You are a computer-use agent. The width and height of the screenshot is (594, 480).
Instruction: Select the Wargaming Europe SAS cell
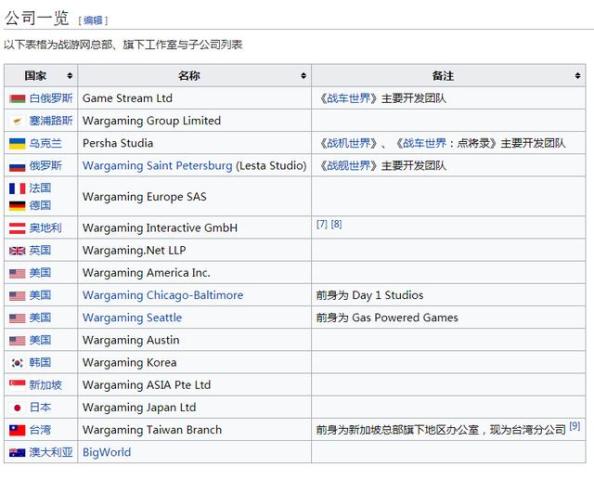tap(194, 197)
